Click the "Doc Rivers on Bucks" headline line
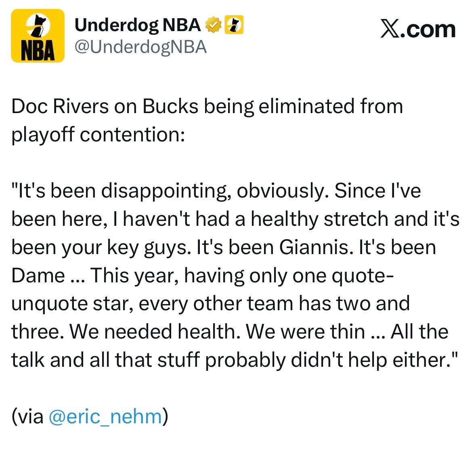476x450 pixels. [208, 107]
